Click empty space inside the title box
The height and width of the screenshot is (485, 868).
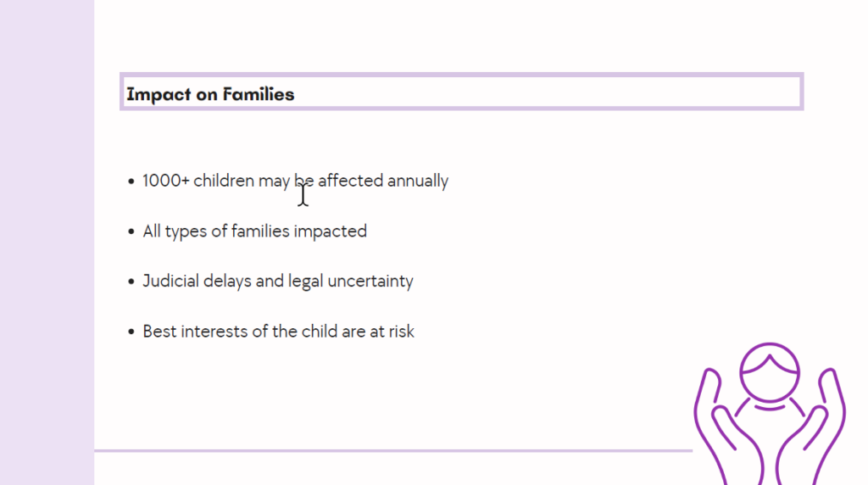click(x=548, y=92)
